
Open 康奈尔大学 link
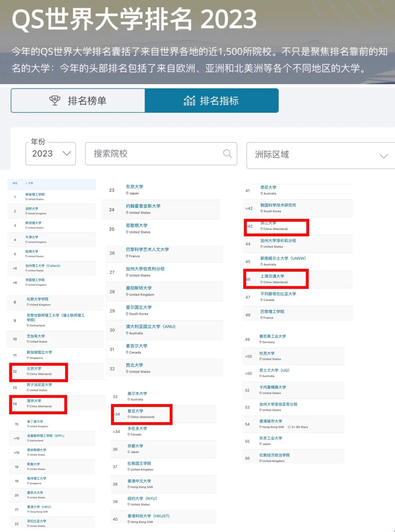35,493
